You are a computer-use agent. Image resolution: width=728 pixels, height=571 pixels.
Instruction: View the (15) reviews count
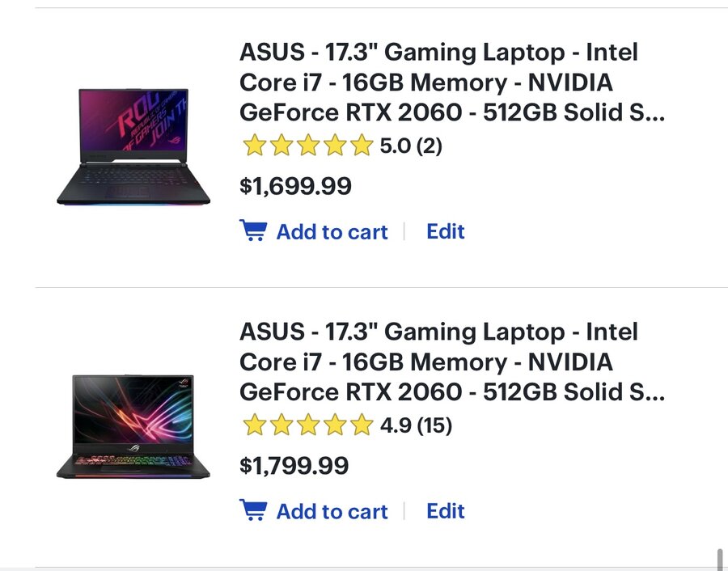click(434, 425)
